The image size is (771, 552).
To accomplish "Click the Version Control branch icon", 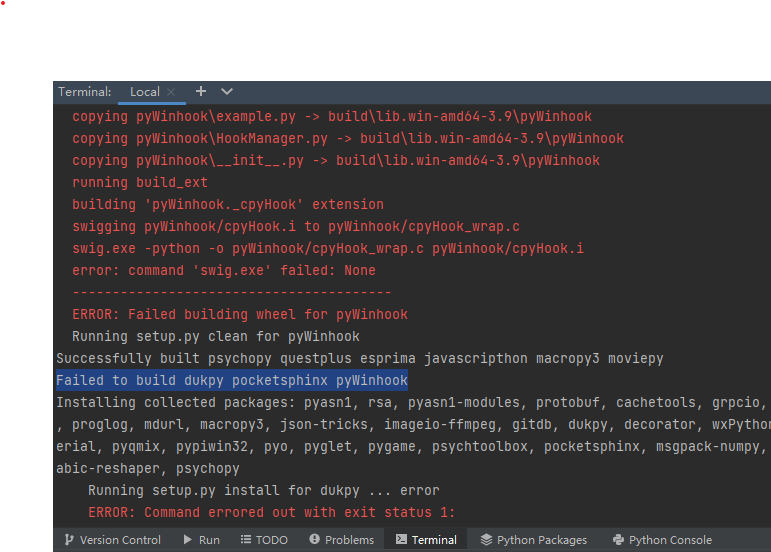I will (x=69, y=540).
